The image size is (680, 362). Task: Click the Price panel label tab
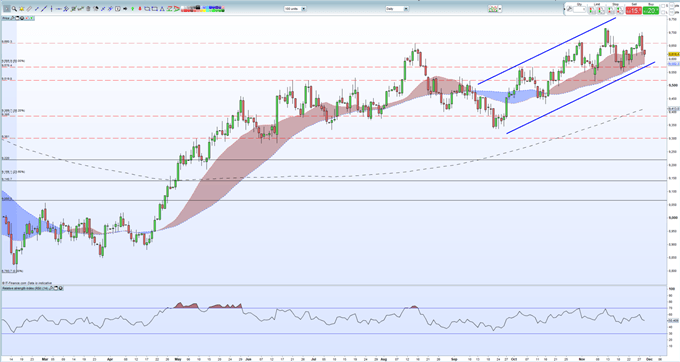click(6, 18)
